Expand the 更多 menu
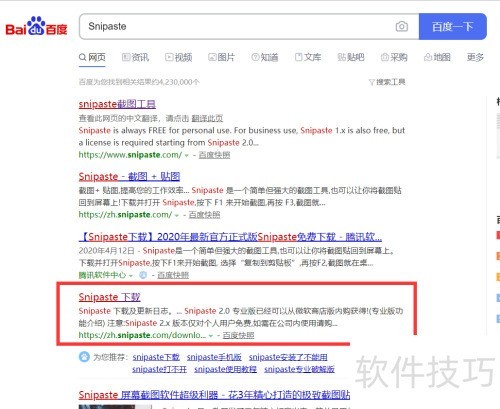Image resolution: width=500 pixels, height=409 pixels. (x=475, y=57)
